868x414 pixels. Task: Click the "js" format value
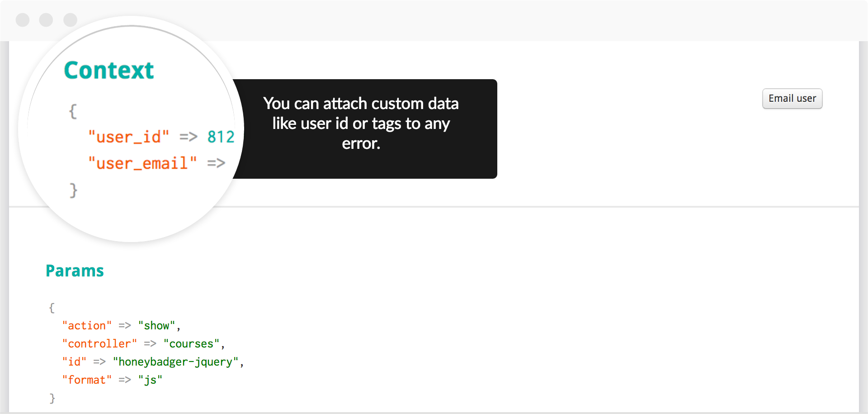(150, 380)
